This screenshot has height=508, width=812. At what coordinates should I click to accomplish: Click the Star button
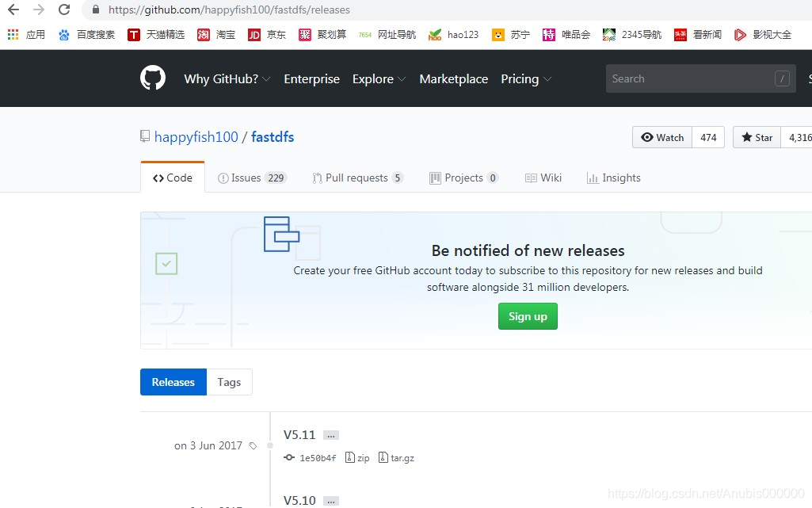tap(757, 137)
